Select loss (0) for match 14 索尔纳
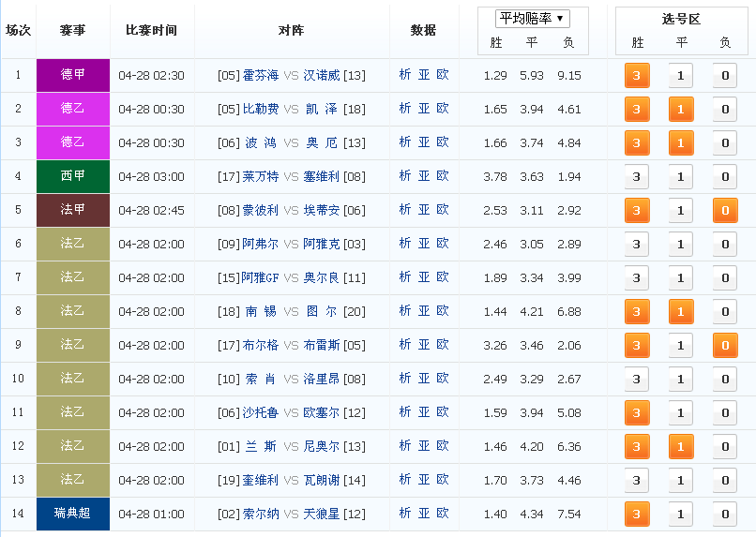This screenshot has height=537, width=756. [x=725, y=514]
